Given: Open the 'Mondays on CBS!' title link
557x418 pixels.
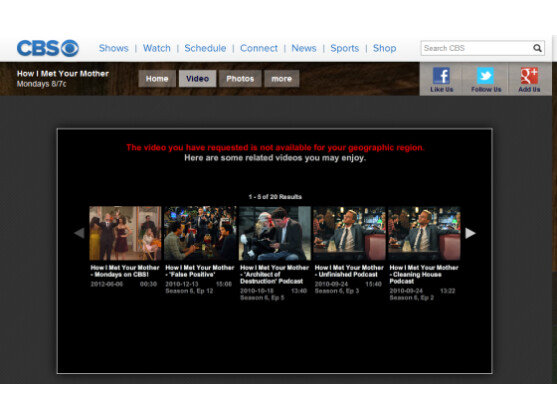Looking at the screenshot, I should (x=125, y=271).
